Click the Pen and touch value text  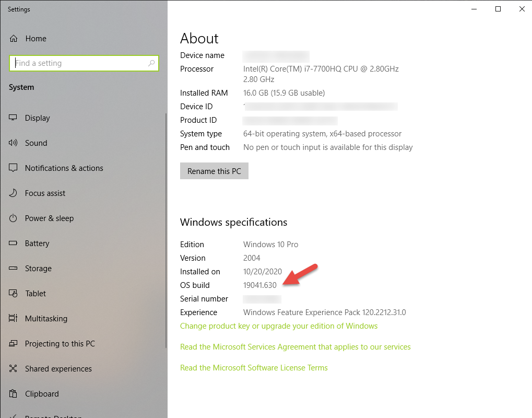click(x=328, y=147)
